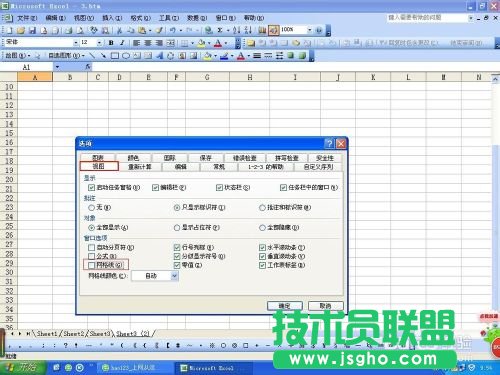
Task: Check the 公式 formulas checkbox
Action: click(x=91, y=256)
